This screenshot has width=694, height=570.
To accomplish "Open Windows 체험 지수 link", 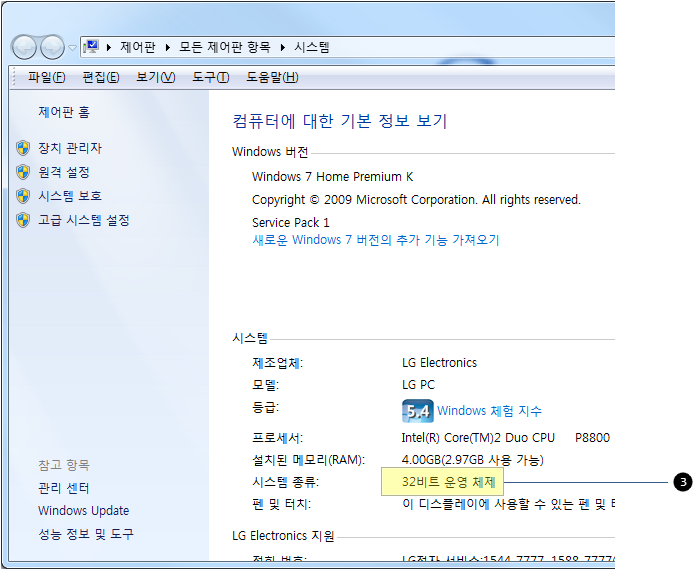I will point(490,411).
